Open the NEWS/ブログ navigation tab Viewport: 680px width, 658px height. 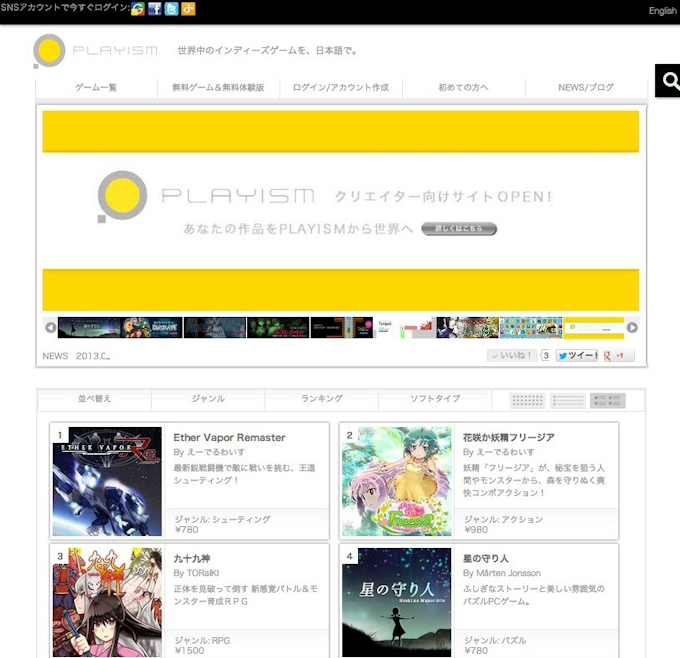(x=586, y=88)
